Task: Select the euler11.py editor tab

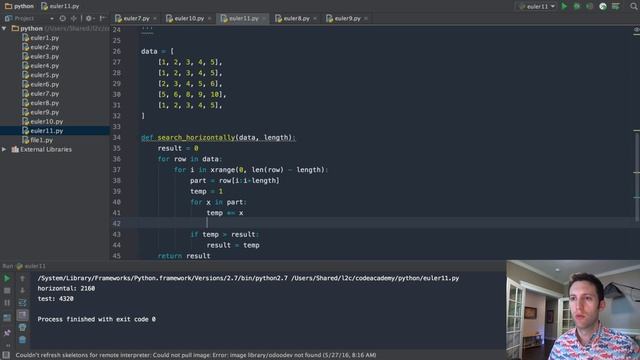Action: click(243, 18)
